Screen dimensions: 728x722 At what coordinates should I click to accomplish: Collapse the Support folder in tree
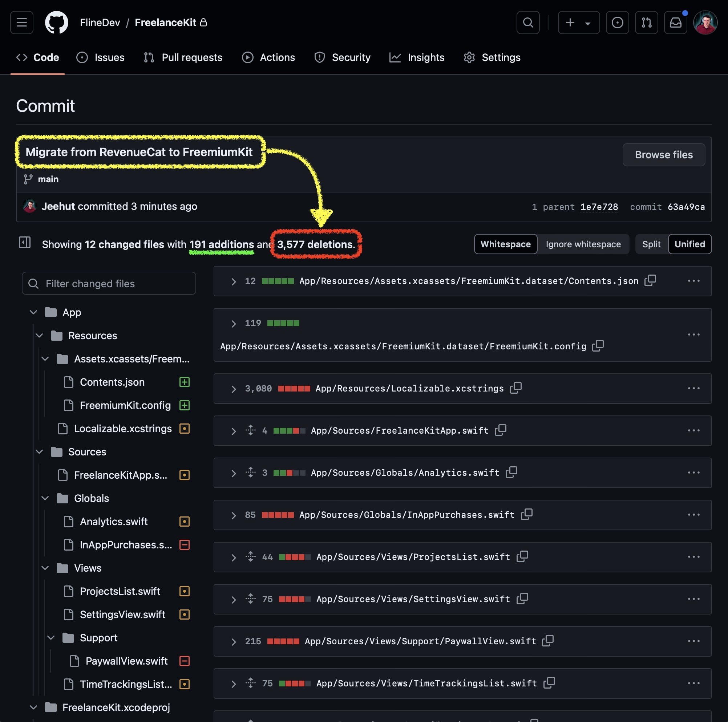(x=51, y=638)
